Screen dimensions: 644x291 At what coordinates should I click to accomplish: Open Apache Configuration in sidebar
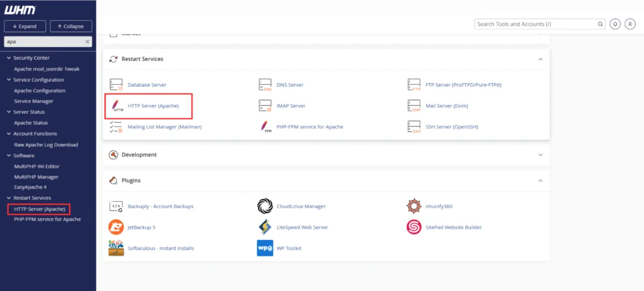(x=40, y=91)
